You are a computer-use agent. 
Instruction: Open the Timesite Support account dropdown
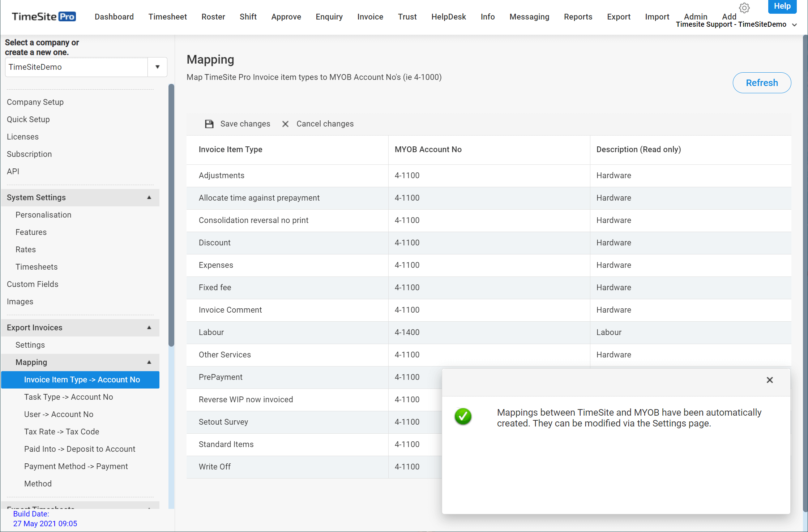coord(736,25)
